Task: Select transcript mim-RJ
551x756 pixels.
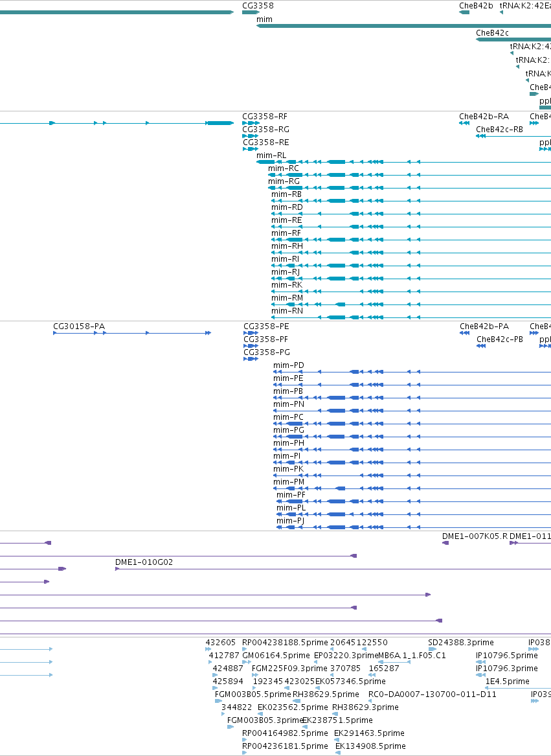Action: (286, 273)
